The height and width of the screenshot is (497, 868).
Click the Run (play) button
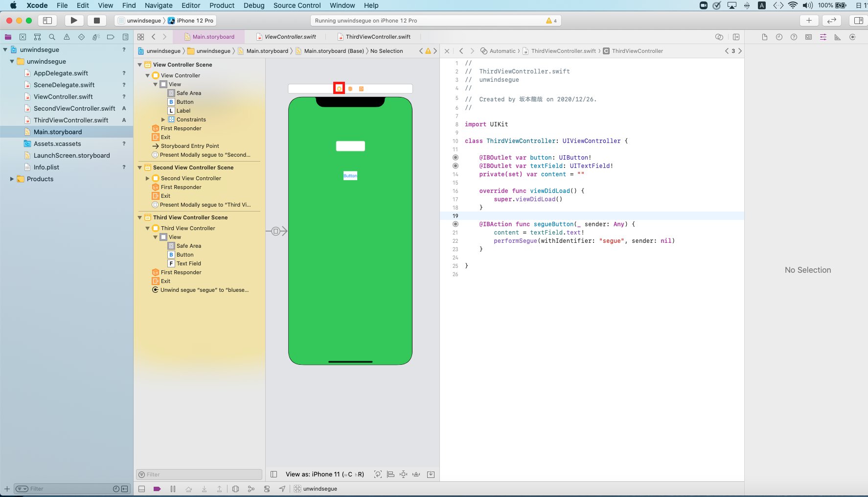[x=74, y=21]
